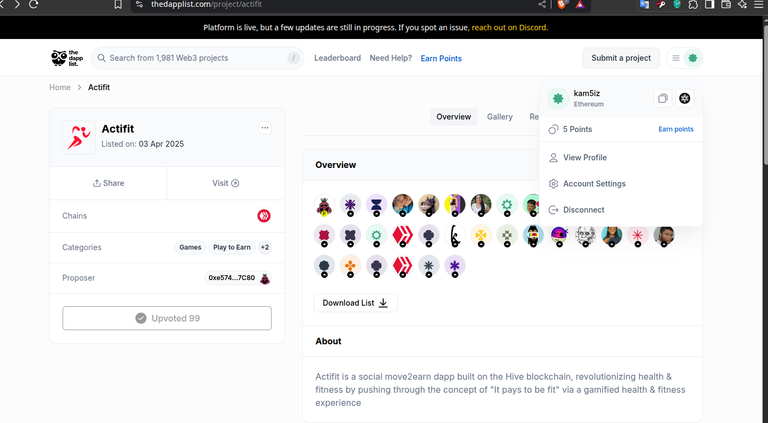This screenshot has height=423, width=768.
Task: Click the slash shortcut key in search box
Action: click(293, 58)
